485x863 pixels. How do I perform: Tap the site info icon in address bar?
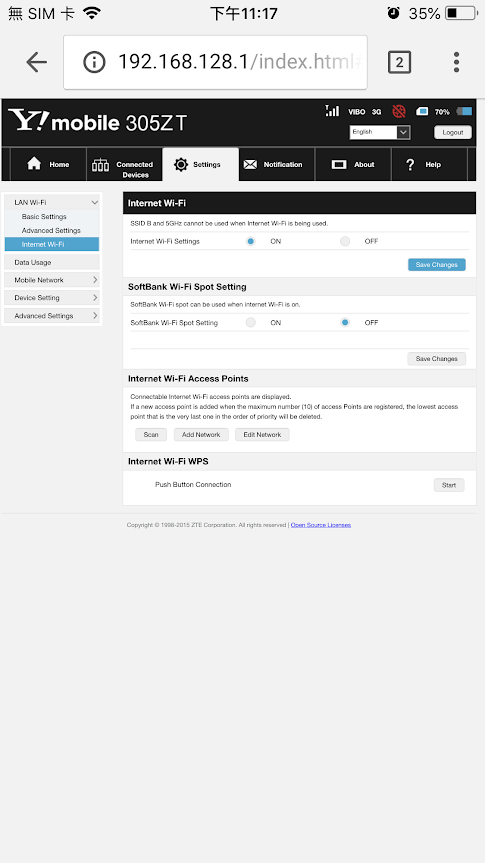click(94, 62)
